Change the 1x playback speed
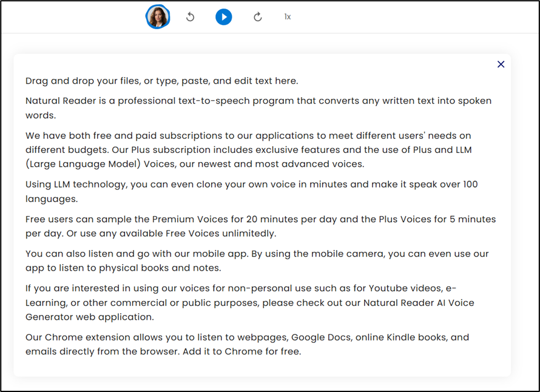Screen dimensions: 540x392 click(288, 16)
